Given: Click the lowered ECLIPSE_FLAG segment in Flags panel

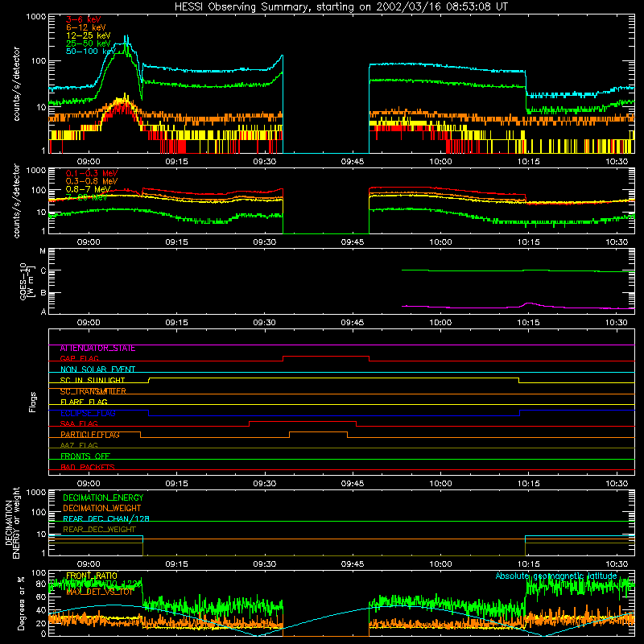Looking at the screenshot, I should click(334, 415).
